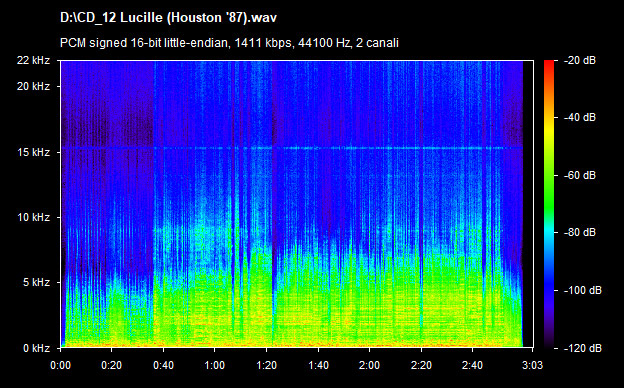Click the 1:40 time axis marker

click(x=318, y=365)
